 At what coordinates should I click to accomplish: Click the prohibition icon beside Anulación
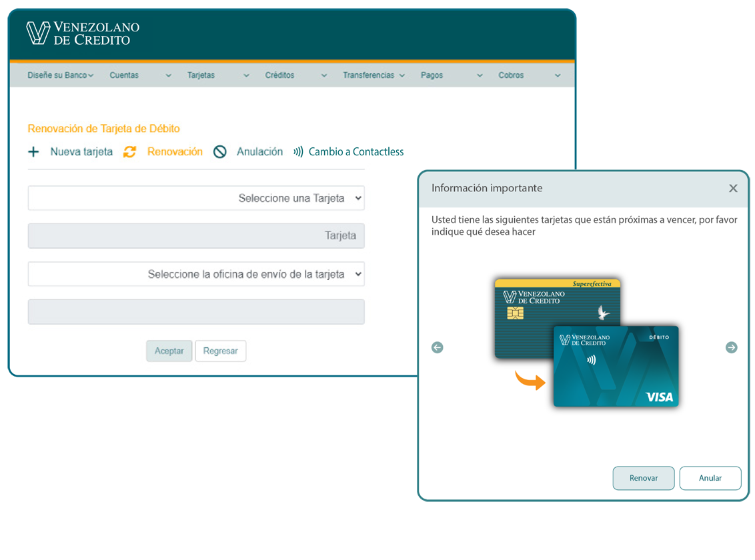pos(220,152)
